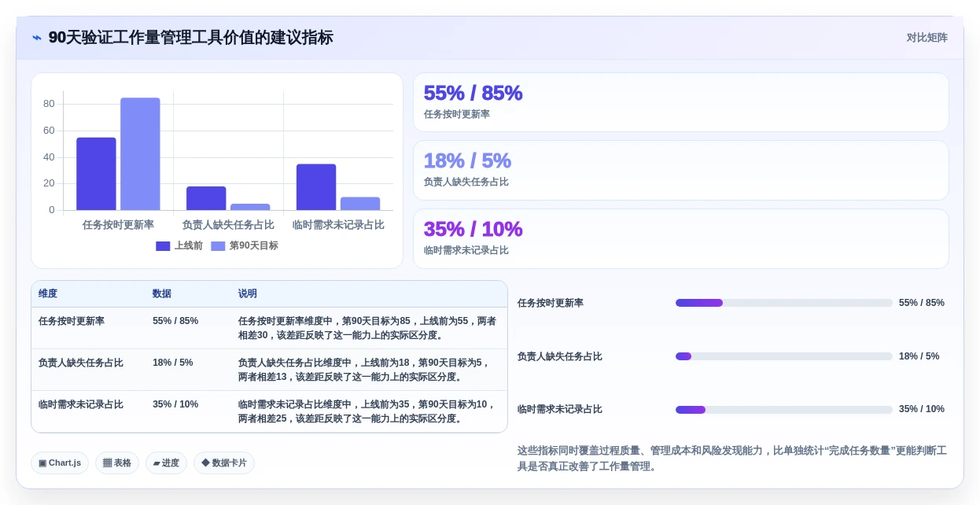The image size is (980, 505).
Task: Select the 表格 tag chip
Action: [x=117, y=463]
